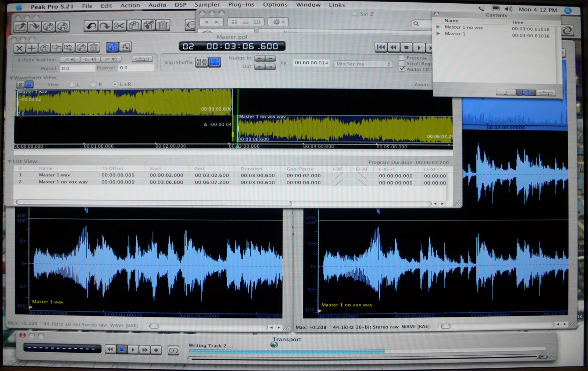The height and width of the screenshot is (371, 588).
Task: Audition the fade-in crossfade
Action: coord(70,59)
